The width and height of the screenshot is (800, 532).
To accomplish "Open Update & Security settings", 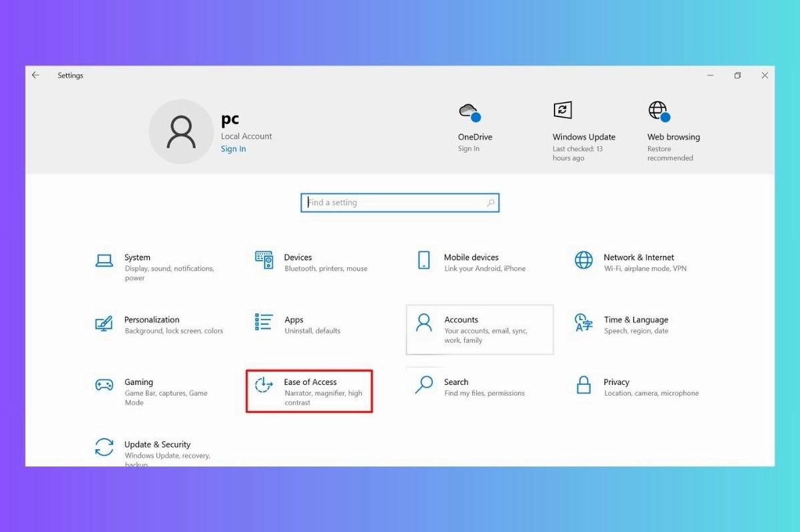I will [104, 448].
